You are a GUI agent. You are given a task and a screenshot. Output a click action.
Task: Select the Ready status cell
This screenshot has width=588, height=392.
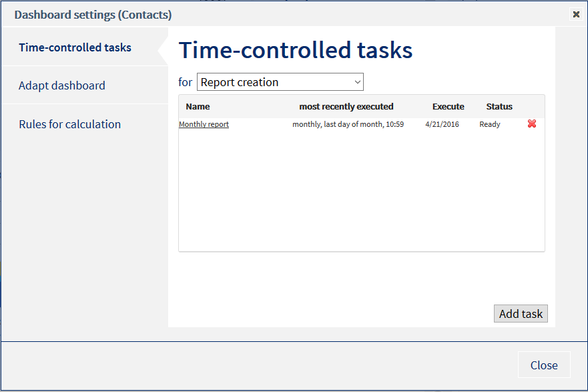[490, 124]
